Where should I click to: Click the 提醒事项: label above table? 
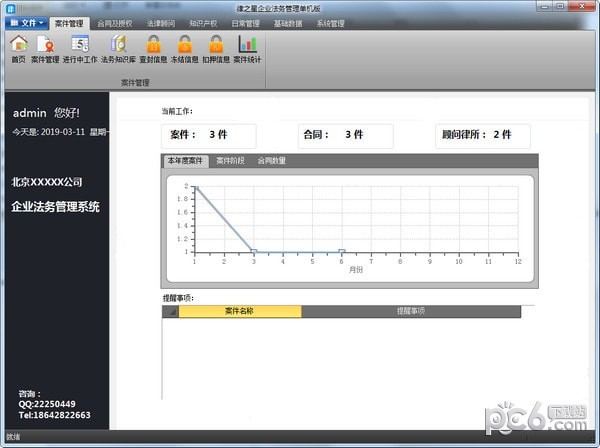click(178, 298)
